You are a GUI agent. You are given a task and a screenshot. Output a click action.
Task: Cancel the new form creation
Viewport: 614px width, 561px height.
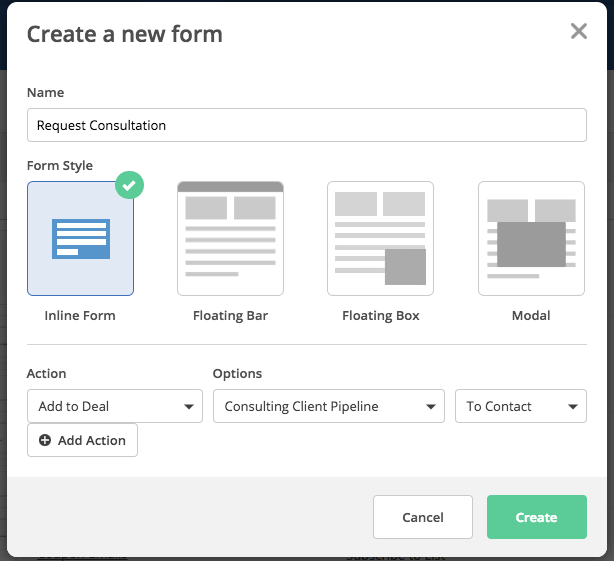pos(423,517)
